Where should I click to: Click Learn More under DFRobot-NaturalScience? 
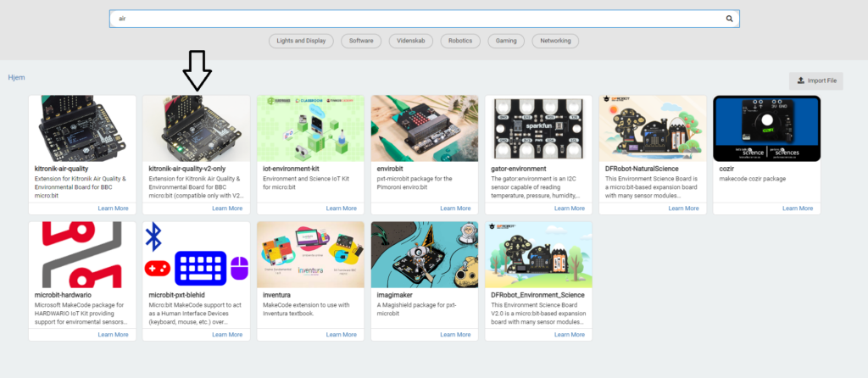[x=684, y=208]
